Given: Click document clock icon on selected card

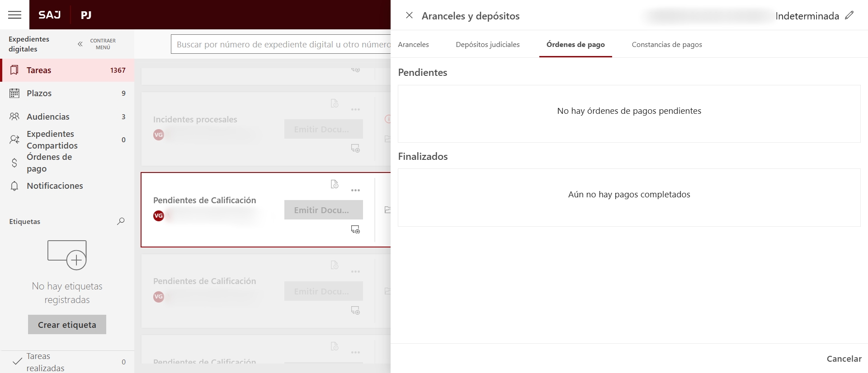Looking at the screenshot, I should 335,184.
